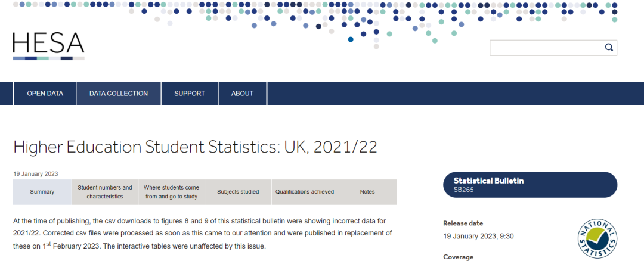
Task: Switch to Student numbers and characteristics tab
Action: 105,192
